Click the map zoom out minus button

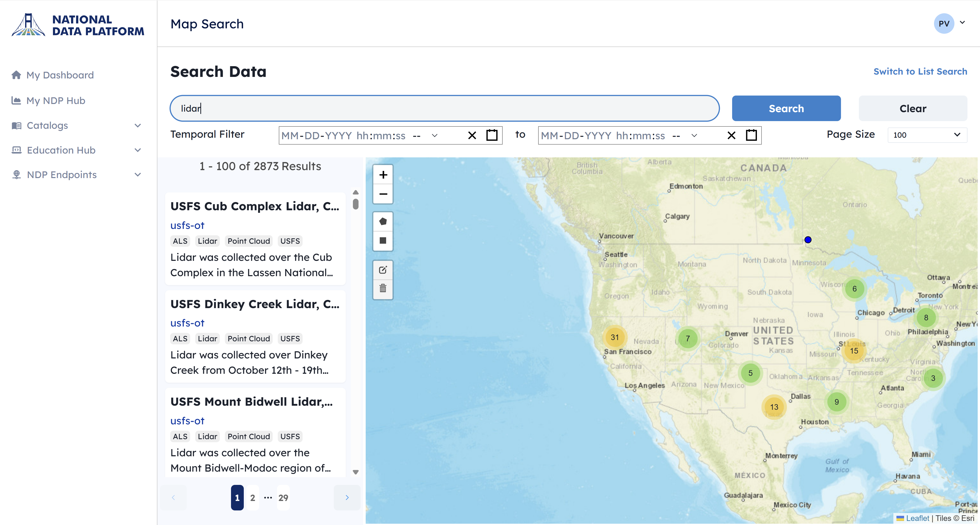[383, 194]
